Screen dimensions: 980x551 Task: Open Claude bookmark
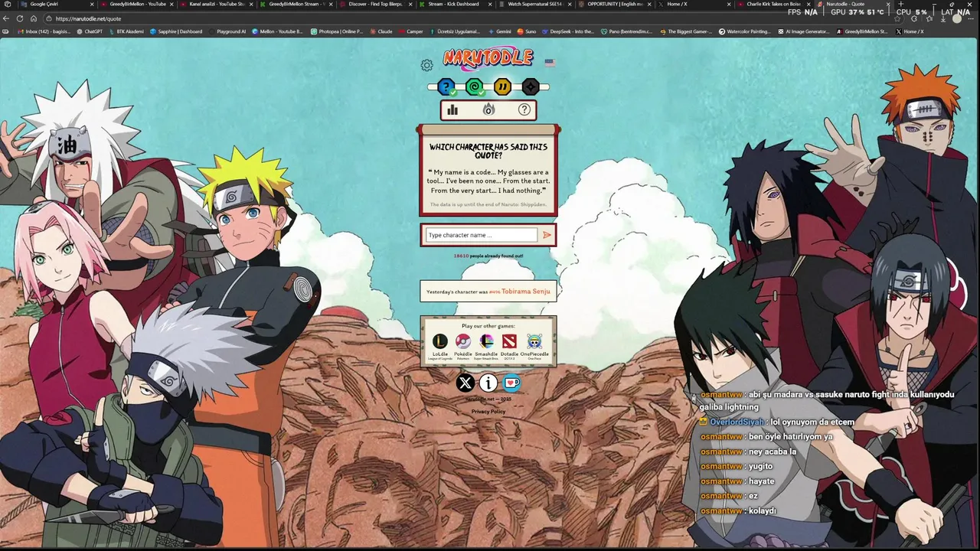[x=381, y=31]
